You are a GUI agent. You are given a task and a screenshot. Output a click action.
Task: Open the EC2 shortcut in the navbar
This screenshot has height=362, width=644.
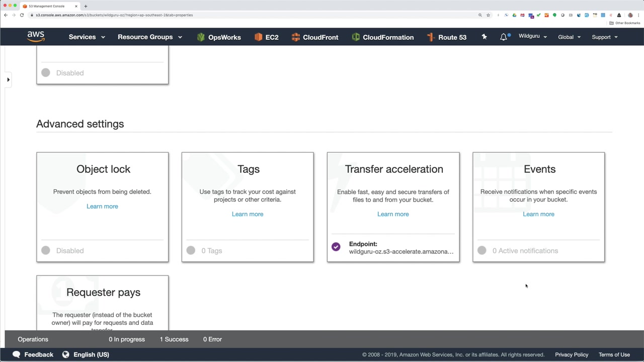coord(266,37)
